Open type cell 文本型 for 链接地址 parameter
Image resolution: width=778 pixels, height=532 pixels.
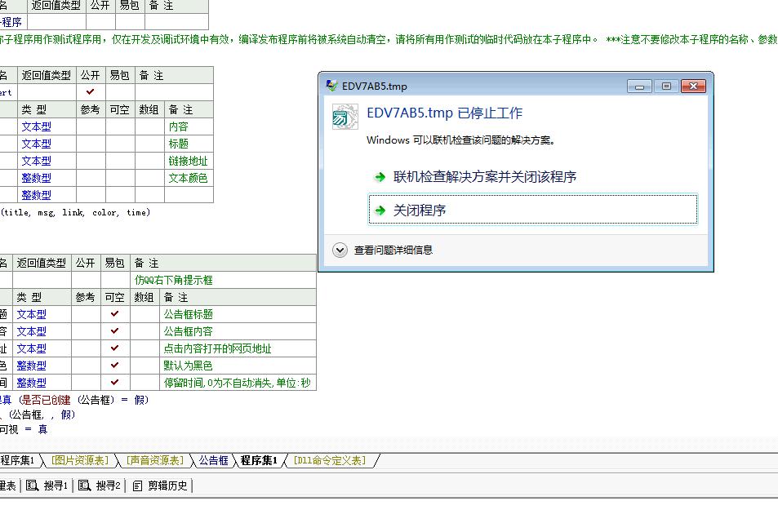pyautogui.click(x=36, y=161)
